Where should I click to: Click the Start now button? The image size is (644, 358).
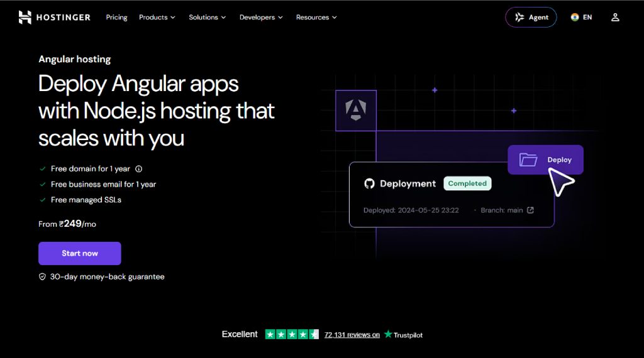[x=80, y=254]
